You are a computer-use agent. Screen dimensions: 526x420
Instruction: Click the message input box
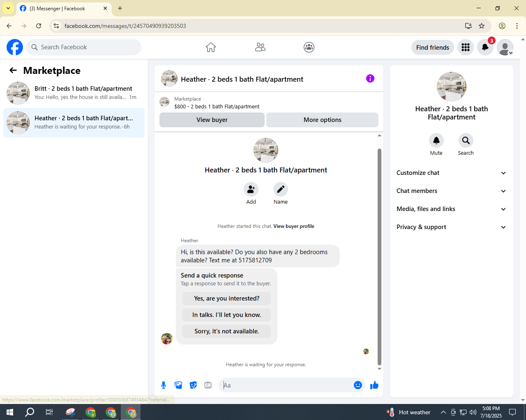[286, 385]
